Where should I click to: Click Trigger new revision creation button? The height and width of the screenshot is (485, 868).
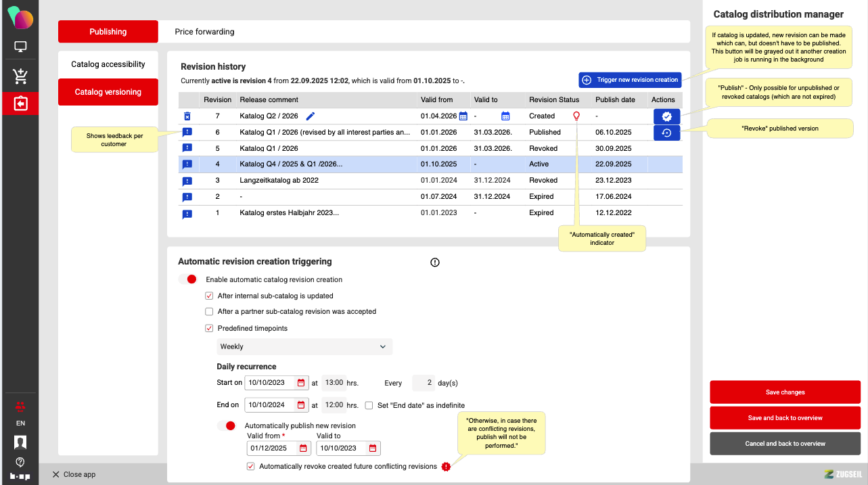630,80
